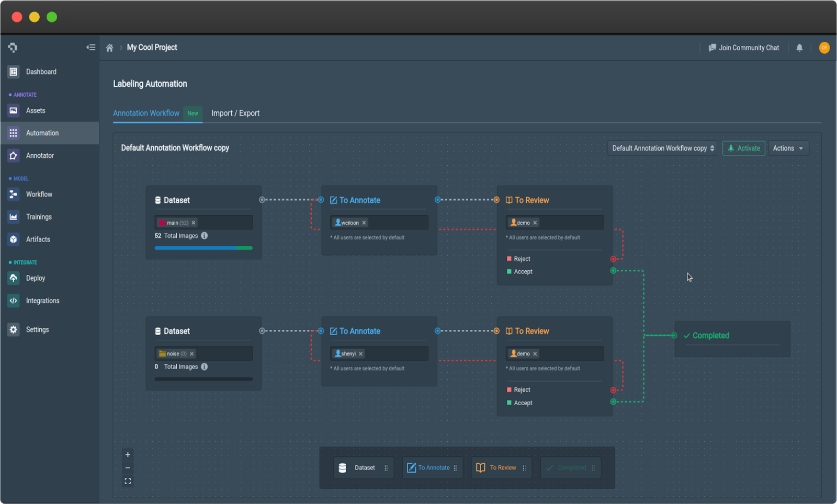Screen dimensions: 837x504
Task: Collapse the sidebar with the chevron arrow
Action: [x=91, y=47]
